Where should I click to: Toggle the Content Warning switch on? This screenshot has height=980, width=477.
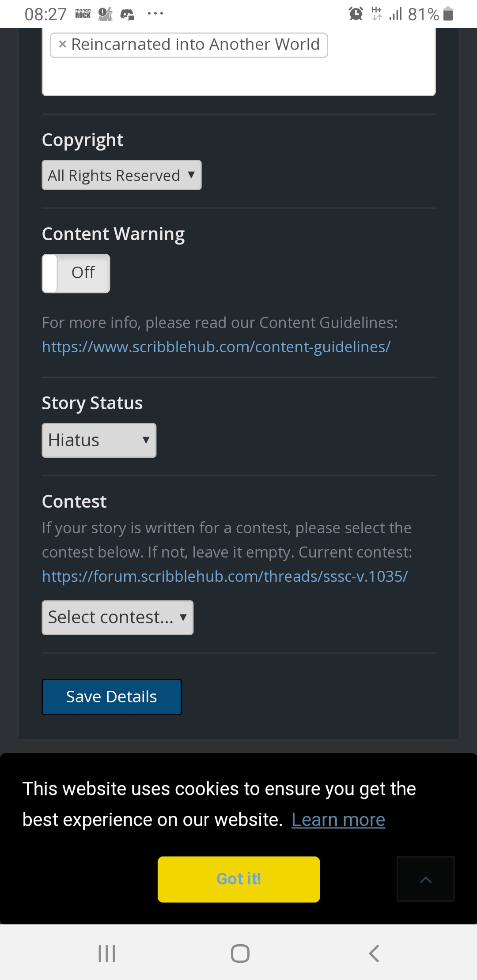click(76, 273)
